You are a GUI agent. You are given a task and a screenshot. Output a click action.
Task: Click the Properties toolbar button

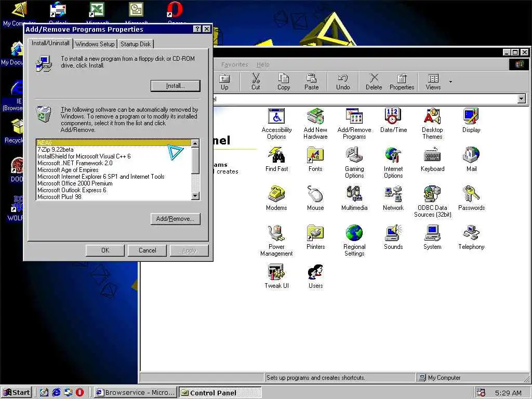tap(402, 82)
